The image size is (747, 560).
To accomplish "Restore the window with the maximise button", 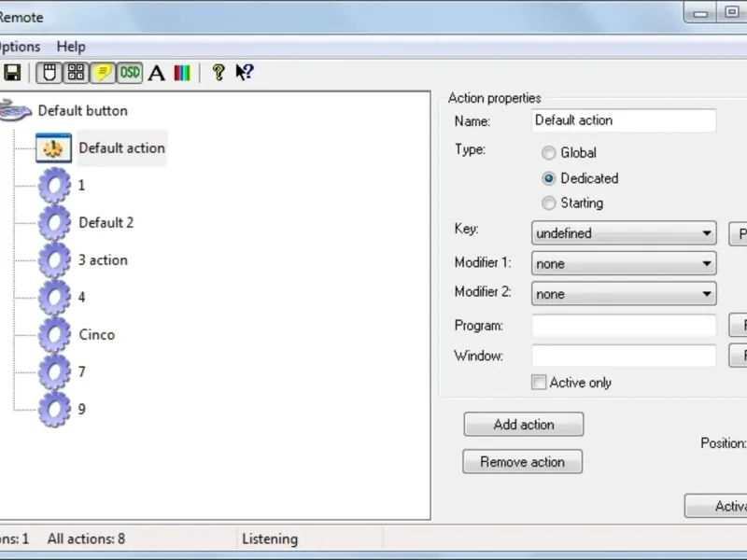I will [x=732, y=12].
